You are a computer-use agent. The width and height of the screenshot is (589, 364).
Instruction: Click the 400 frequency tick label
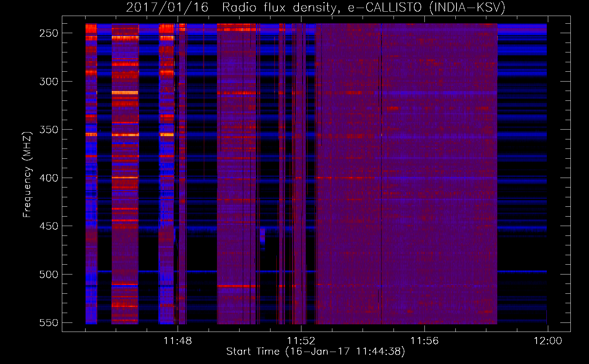(49, 178)
